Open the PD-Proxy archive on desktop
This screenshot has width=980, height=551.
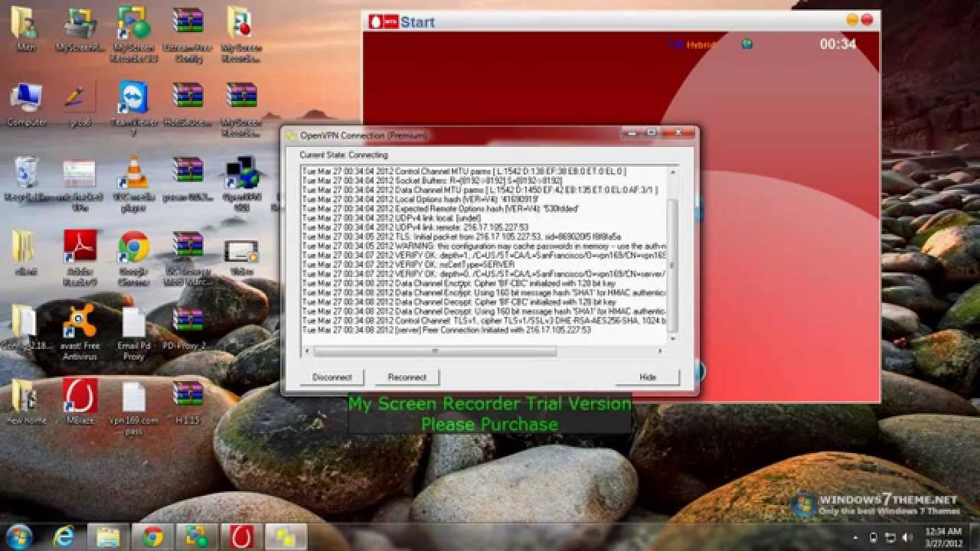(188, 328)
